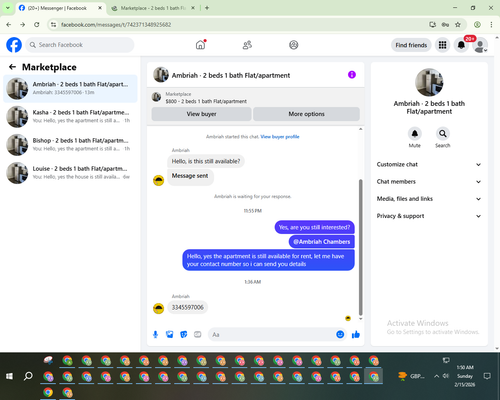This screenshot has width=500, height=400.
Task: Choose a sticker icon in composer
Action: pos(184,334)
